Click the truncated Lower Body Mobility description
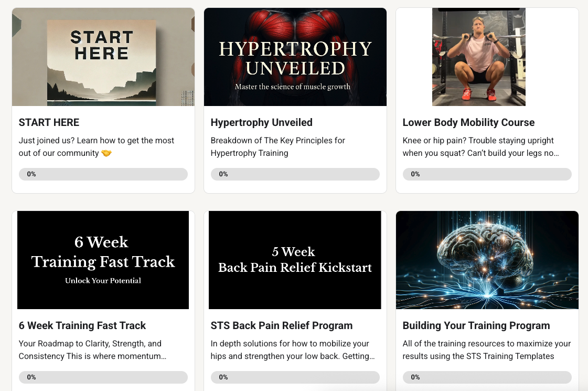This screenshot has width=588, height=391. (x=481, y=147)
